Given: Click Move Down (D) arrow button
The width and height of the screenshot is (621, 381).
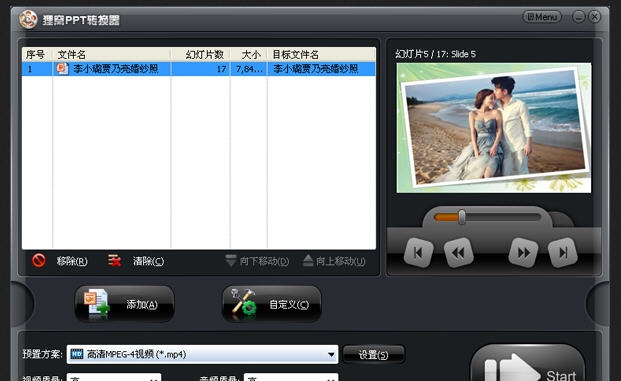Looking at the screenshot, I should (x=257, y=261).
